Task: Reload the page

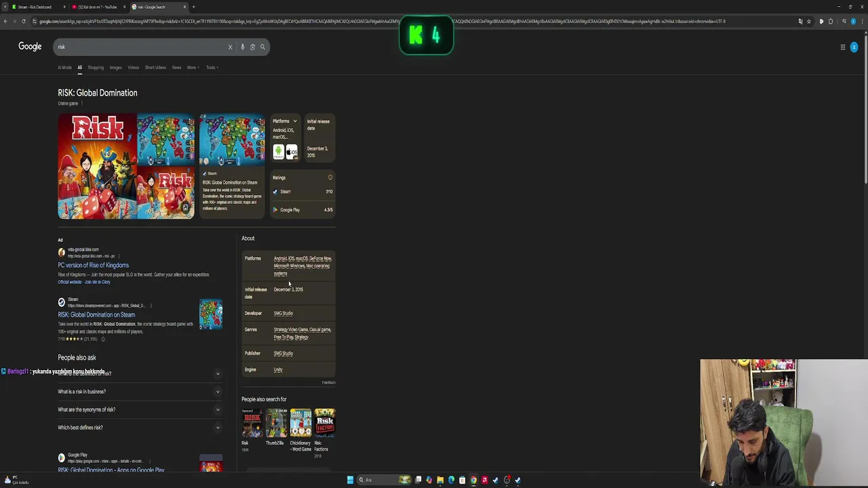Action: coord(23,21)
